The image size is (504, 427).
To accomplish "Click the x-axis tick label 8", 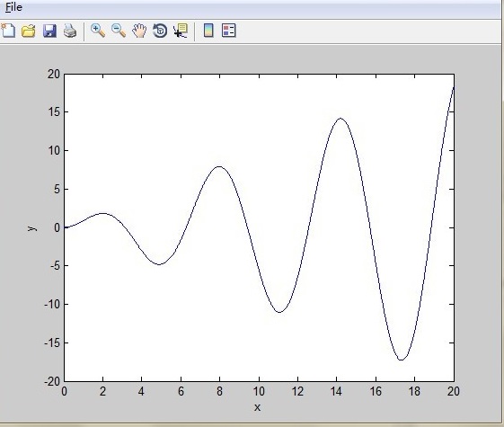I will point(219,391).
